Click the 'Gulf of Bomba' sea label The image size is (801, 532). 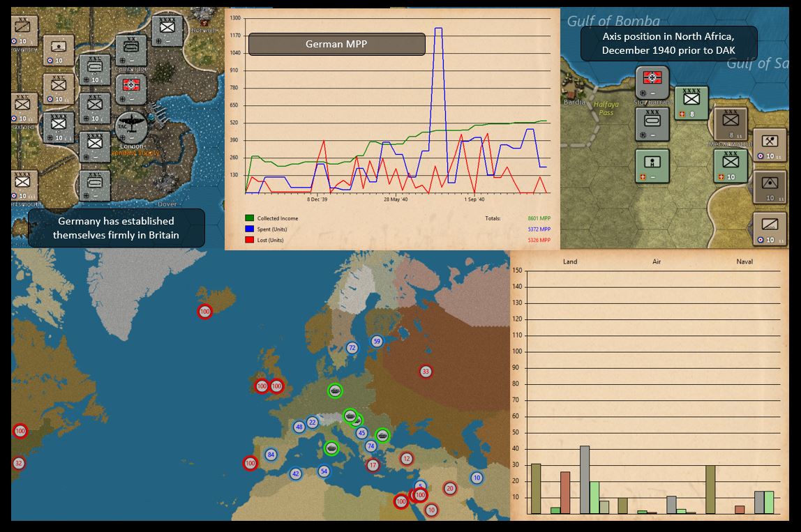613,21
